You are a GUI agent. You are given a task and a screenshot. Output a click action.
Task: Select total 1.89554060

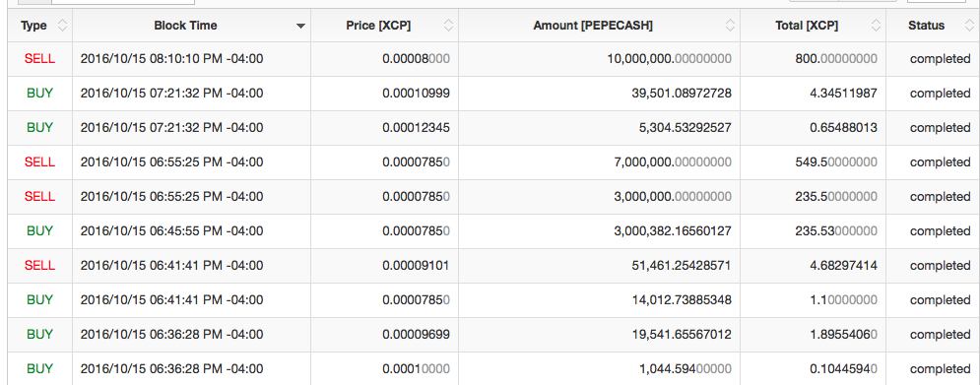pos(844,334)
